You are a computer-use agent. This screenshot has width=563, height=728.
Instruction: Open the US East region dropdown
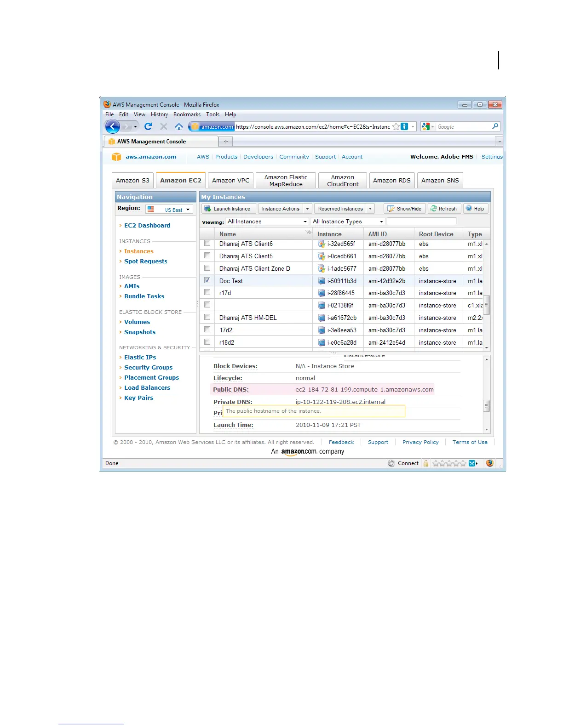coord(169,209)
